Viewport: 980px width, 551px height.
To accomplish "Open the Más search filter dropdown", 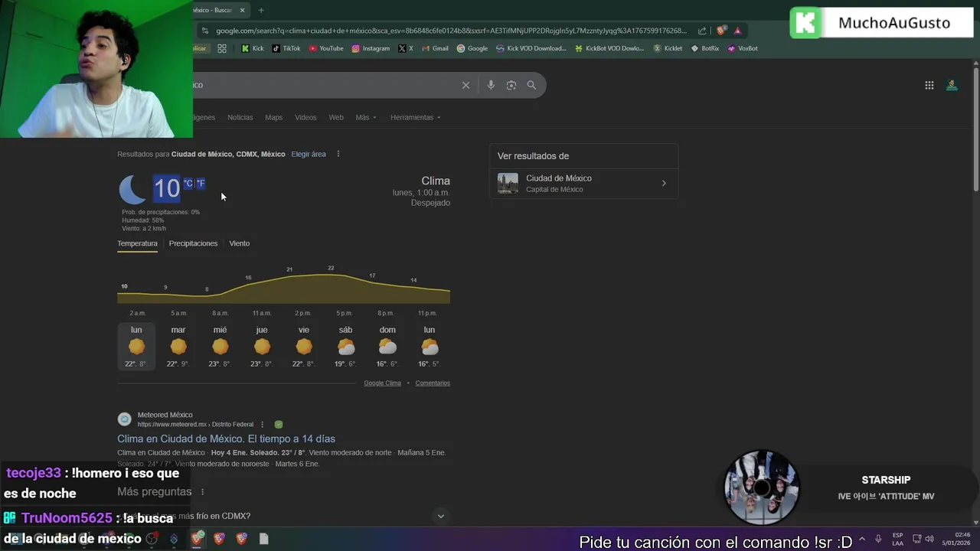I will [366, 117].
